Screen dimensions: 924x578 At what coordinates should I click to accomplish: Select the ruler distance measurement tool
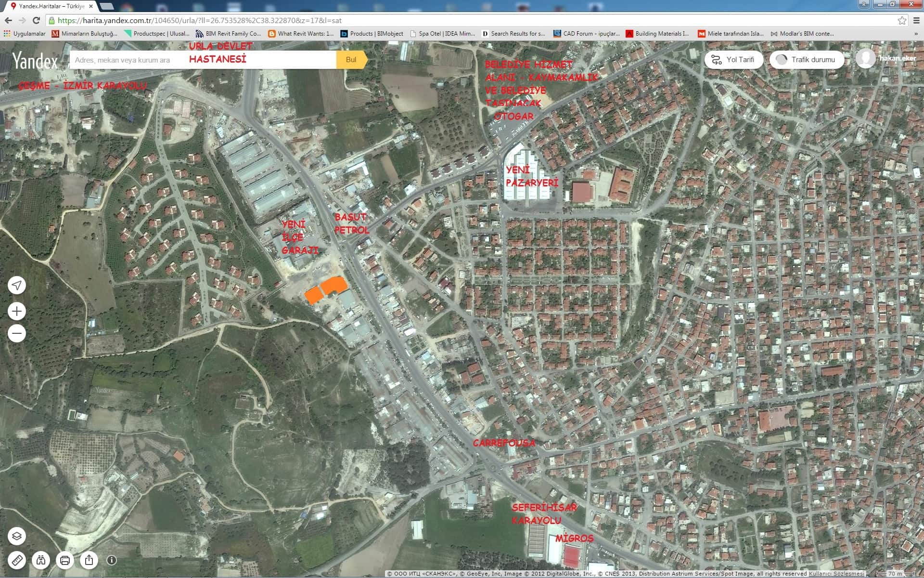tap(17, 560)
